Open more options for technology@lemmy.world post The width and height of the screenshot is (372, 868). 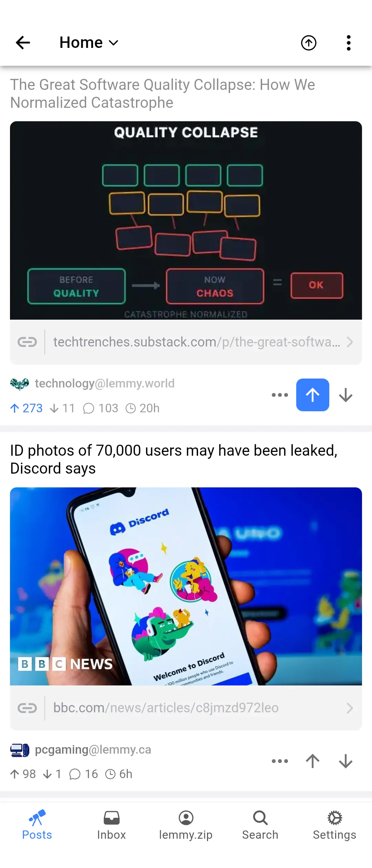pyautogui.click(x=280, y=395)
